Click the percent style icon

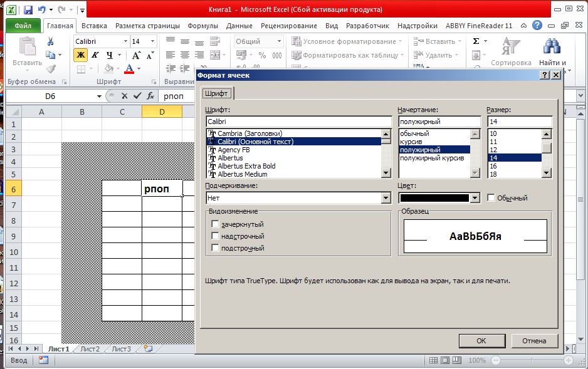[262, 55]
